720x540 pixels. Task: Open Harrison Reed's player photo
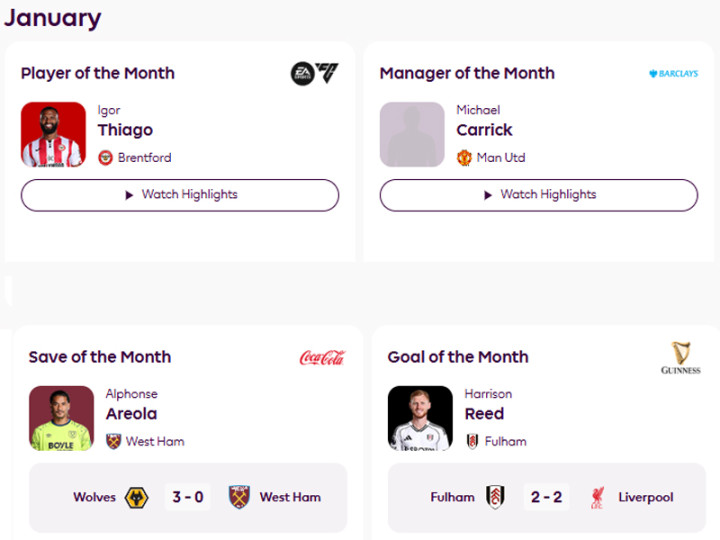click(x=420, y=418)
